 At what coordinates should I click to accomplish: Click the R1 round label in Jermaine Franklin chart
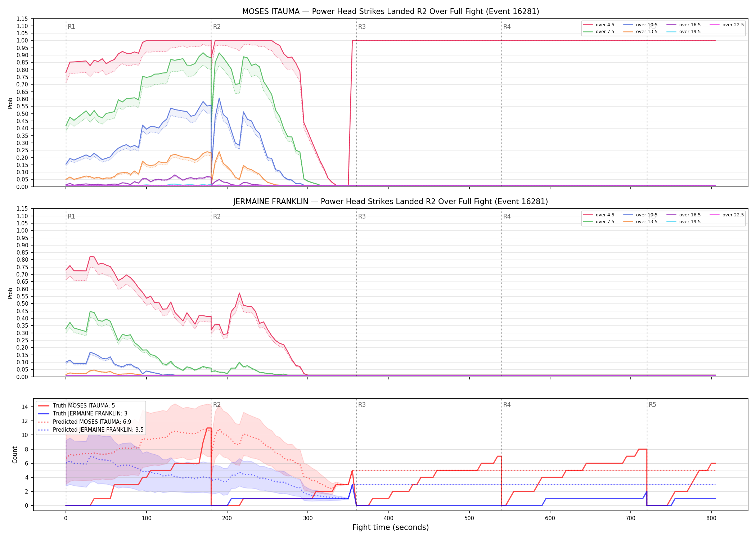(x=71, y=216)
